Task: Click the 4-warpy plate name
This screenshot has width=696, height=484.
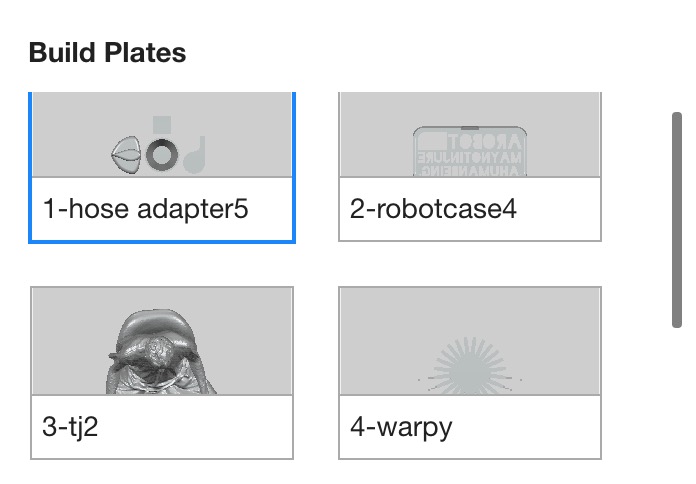Action: pyautogui.click(x=401, y=427)
